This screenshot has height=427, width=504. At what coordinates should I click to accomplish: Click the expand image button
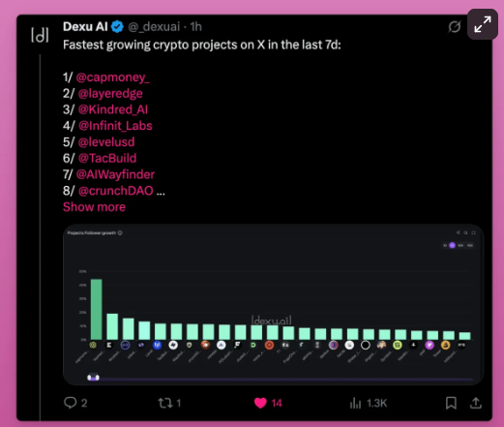click(483, 24)
